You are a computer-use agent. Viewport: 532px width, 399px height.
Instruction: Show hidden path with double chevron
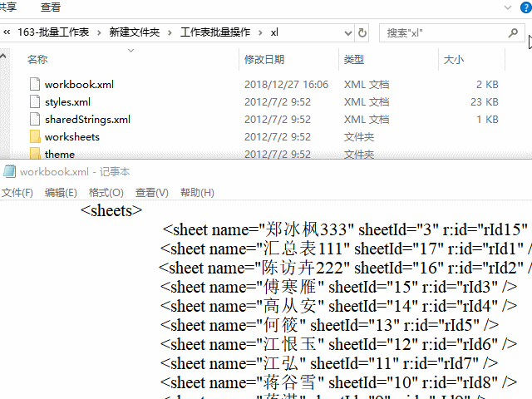[x=7, y=32]
